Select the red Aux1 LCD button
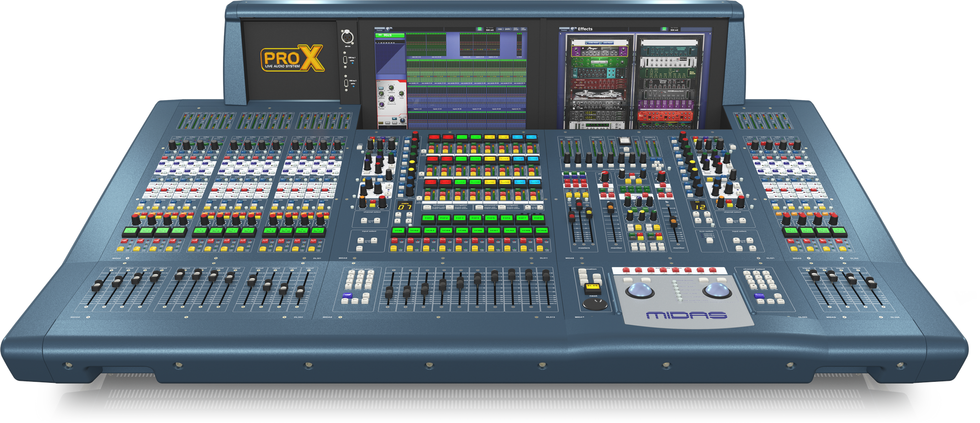This screenshot has height=423, width=980. point(434,137)
